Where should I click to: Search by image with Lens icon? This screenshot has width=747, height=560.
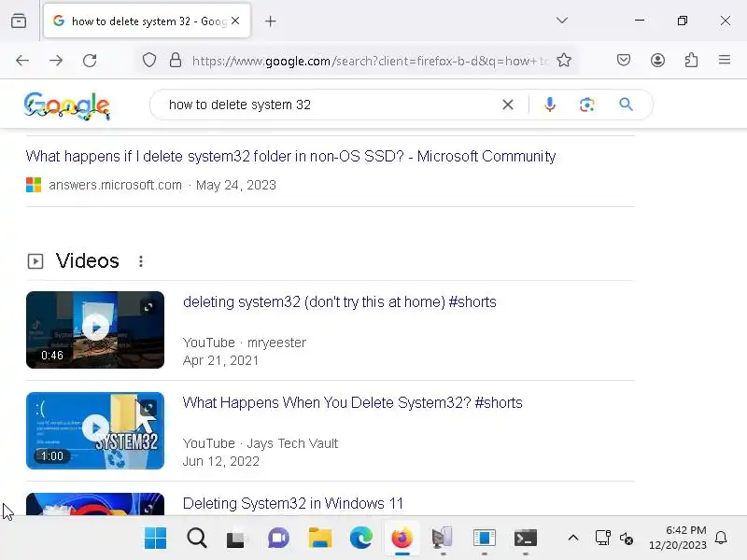587,105
